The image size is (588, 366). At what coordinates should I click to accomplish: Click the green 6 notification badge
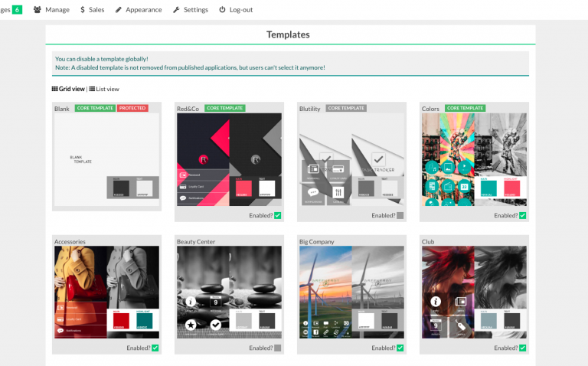coord(17,9)
